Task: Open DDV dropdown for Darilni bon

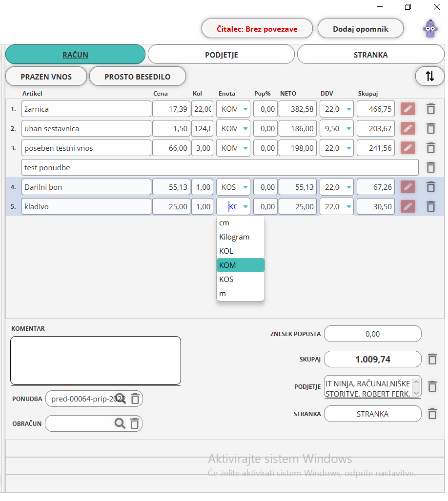Action: 348,187
